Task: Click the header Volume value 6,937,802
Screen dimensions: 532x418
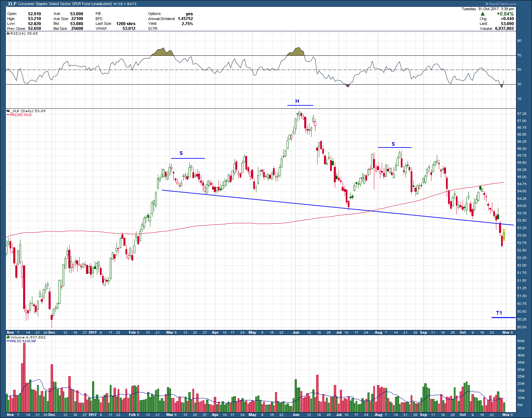Action: pos(504,29)
